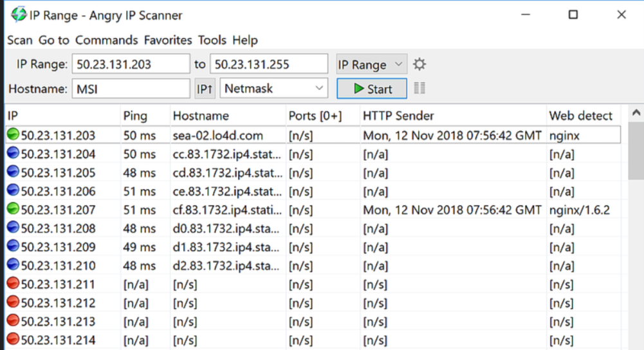644x350 pixels.
Task: Open the Help menu
Action: pos(245,41)
